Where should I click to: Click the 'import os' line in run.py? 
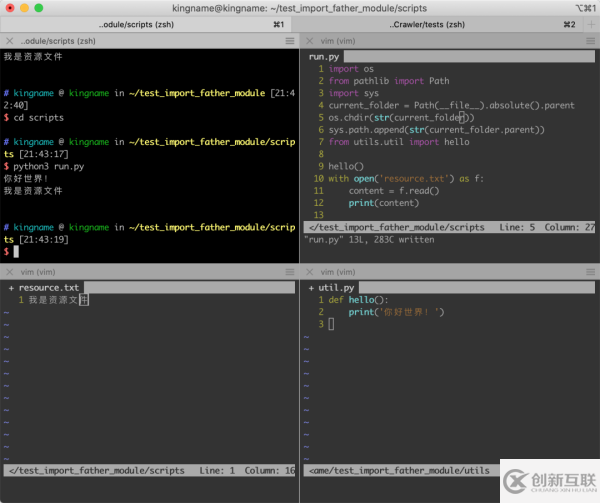coord(351,69)
